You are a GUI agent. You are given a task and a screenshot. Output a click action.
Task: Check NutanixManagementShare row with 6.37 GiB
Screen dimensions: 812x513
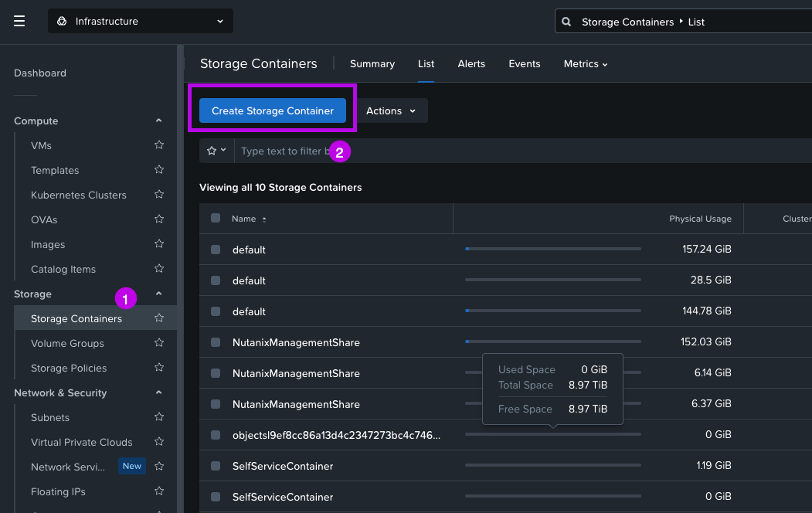[x=216, y=404]
